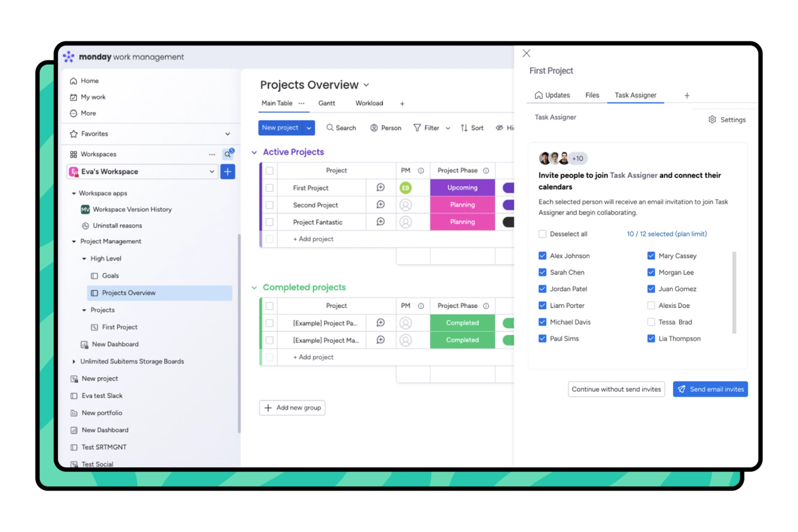
Task: Open the add update icon for First Project
Action: tap(381, 188)
